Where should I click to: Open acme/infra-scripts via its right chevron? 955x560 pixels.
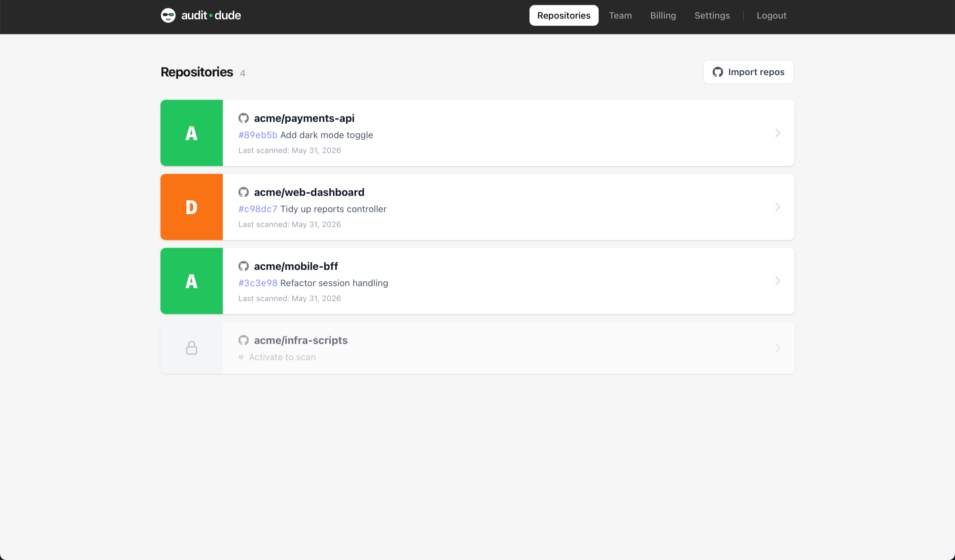coord(778,348)
